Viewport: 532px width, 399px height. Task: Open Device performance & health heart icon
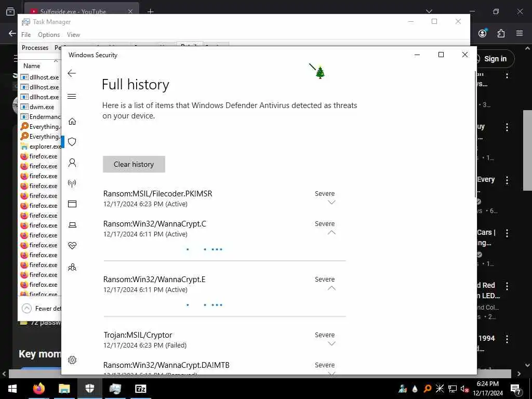click(72, 246)
